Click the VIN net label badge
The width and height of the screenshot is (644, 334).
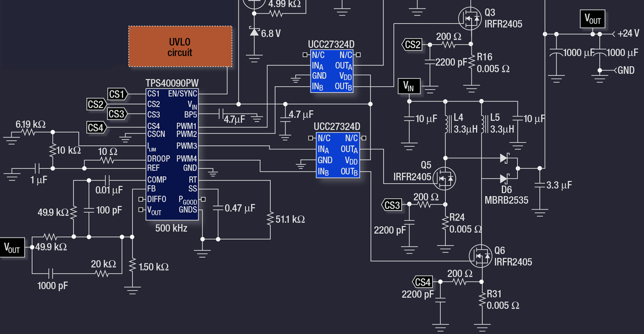click(x=409, y=86)
